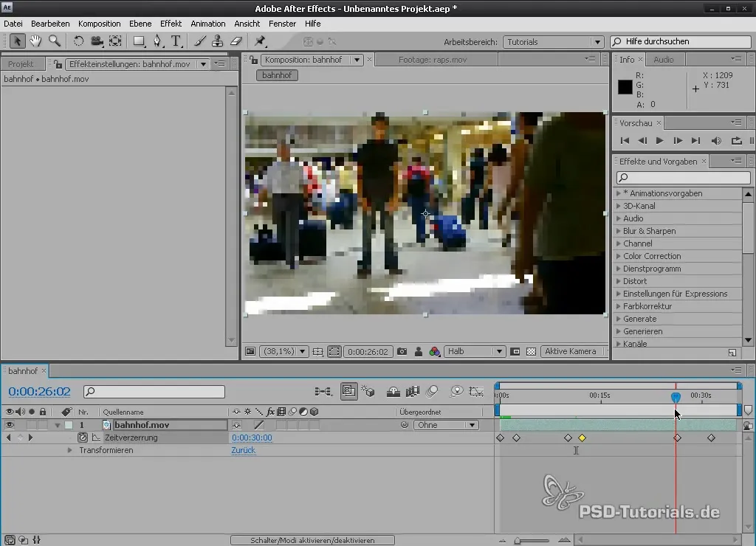The height and width of the screenshot is (546, 756).
Task: Open the Arbeitsbereich Tutorials dropdown
Action: tap(553, 42)
